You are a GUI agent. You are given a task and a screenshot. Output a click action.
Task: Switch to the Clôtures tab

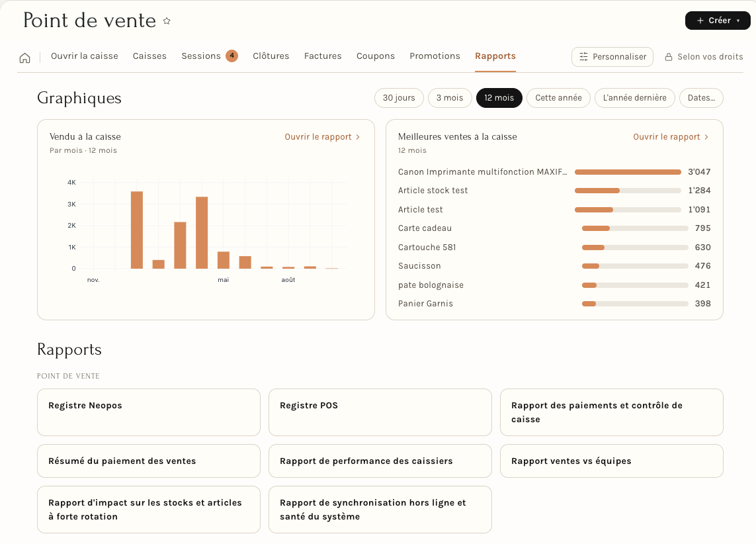[x=271, y=56]
